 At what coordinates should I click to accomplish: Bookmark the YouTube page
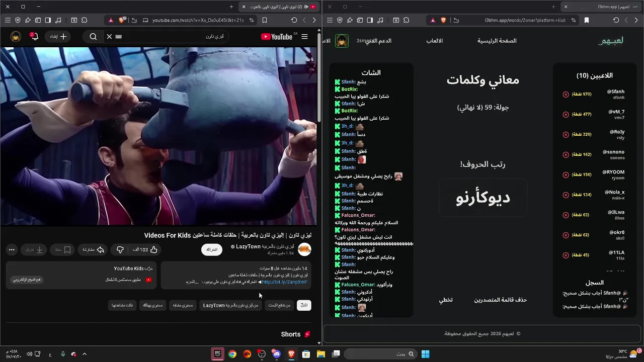pos(265,20)
